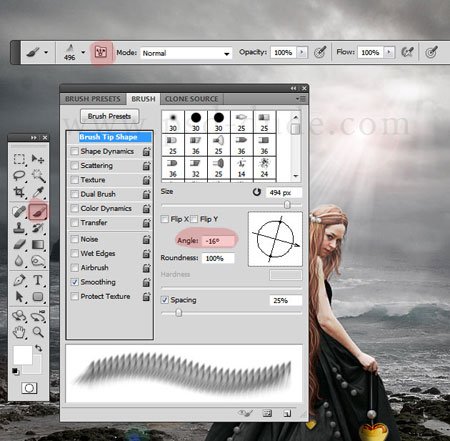Collapse the Brush panel to icons
450x441 pixels.
[293, 88]
